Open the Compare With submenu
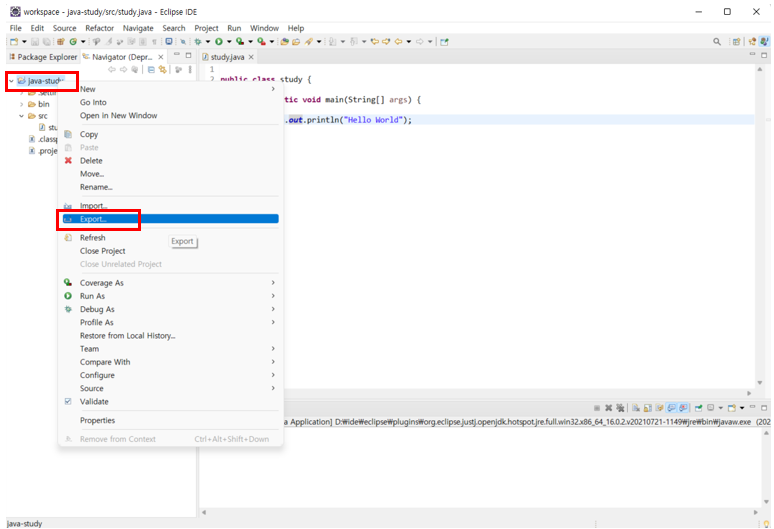The width and height of the screenshot is (774, 529). pos(168,362)
